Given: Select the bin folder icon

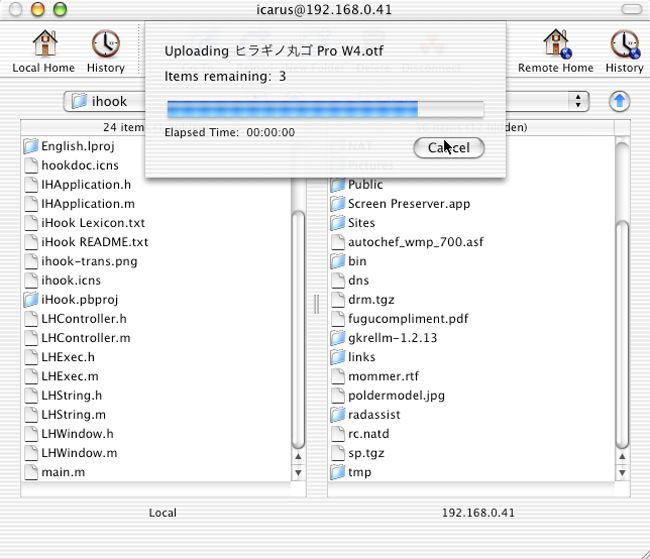Looking at the screenshot, I should point(338,261).
